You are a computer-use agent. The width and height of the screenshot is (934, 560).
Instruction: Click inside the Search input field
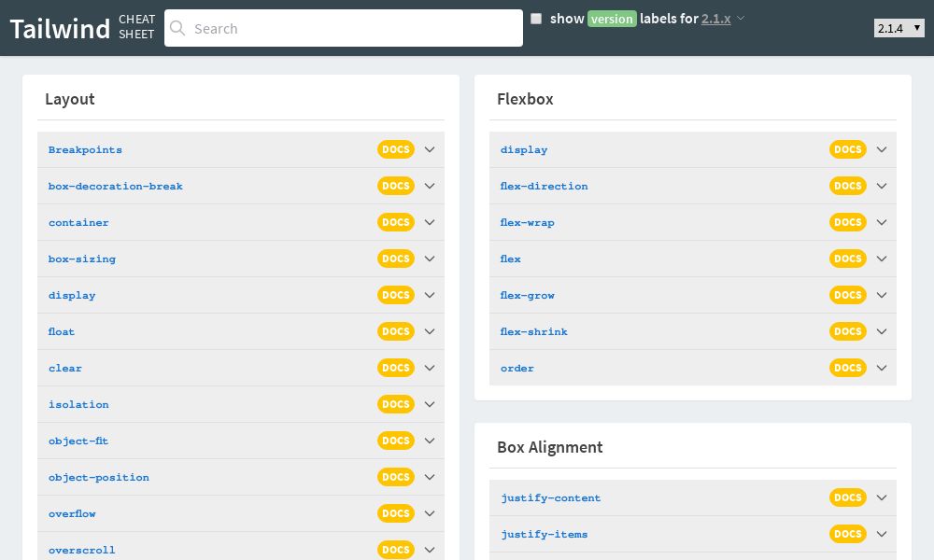click(344, 28)
